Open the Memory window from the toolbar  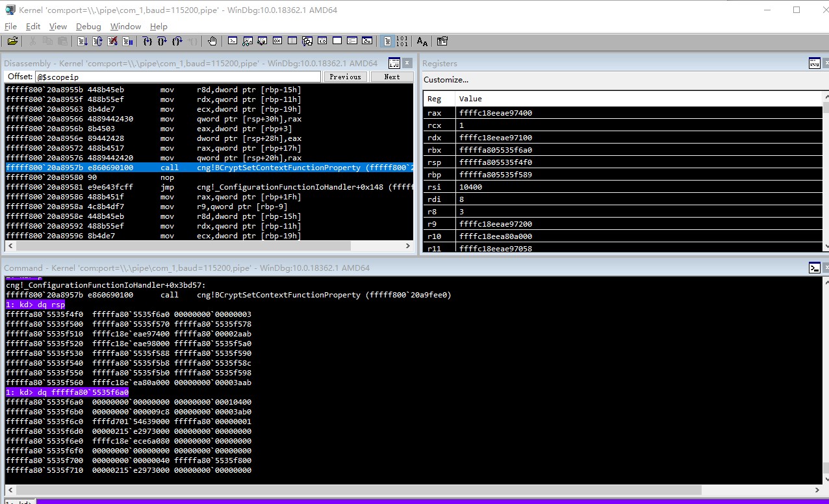[x=292, y=41]
